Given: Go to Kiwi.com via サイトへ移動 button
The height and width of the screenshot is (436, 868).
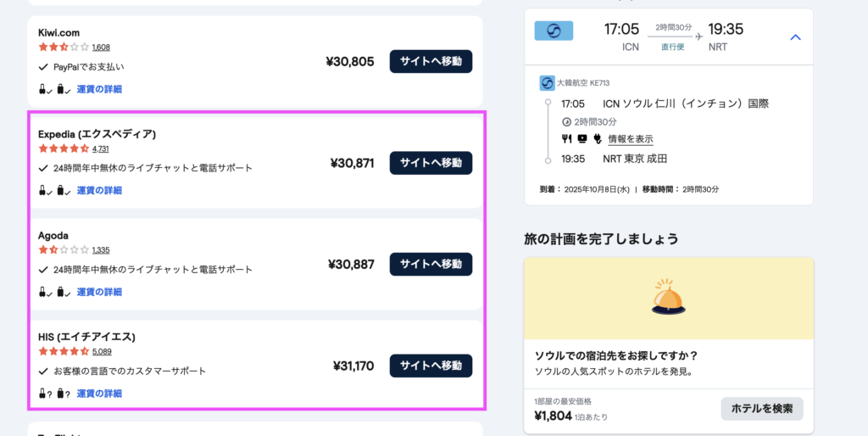Looking at the screenshot, I should (431, 61).
